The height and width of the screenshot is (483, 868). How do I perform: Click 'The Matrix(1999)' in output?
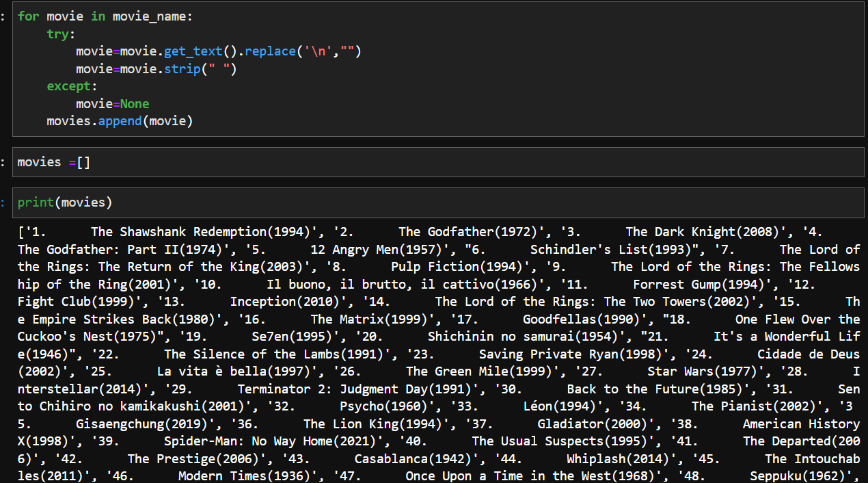tap(368, 319)
